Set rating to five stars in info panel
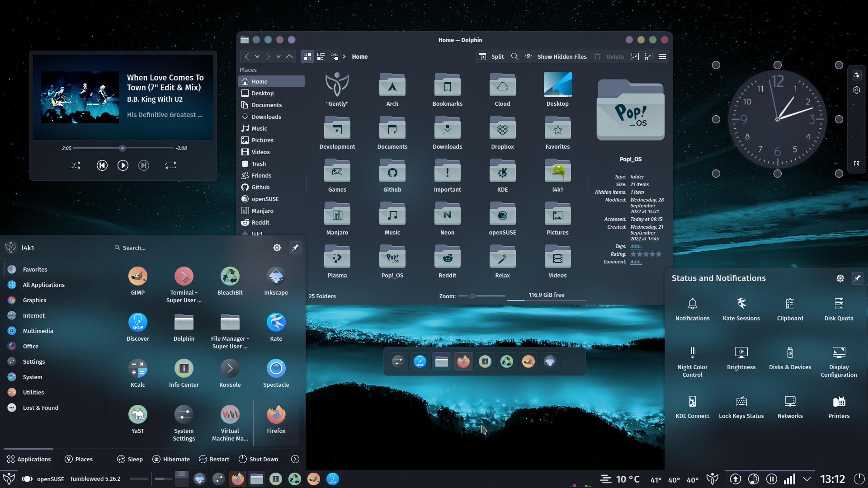Image resolution: width=868 pixels, height=488 pixels. tap(659, 254)
